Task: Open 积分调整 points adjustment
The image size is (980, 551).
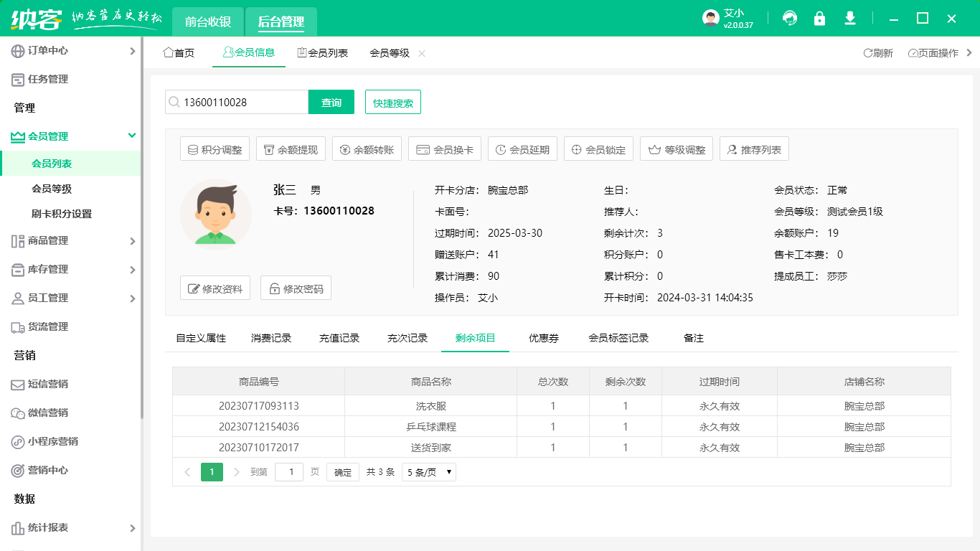Action: [215, 150]
